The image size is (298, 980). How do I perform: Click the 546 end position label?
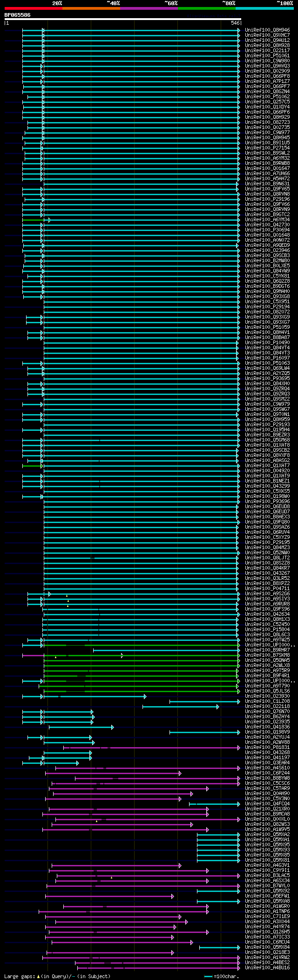pyautogui.click(x=235, y=23)
